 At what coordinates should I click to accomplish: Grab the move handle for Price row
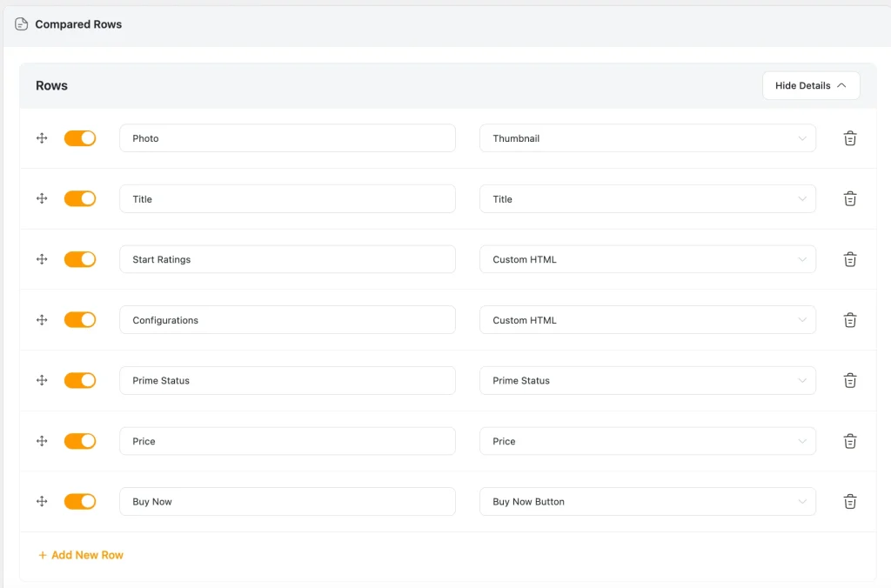[42, 441]
